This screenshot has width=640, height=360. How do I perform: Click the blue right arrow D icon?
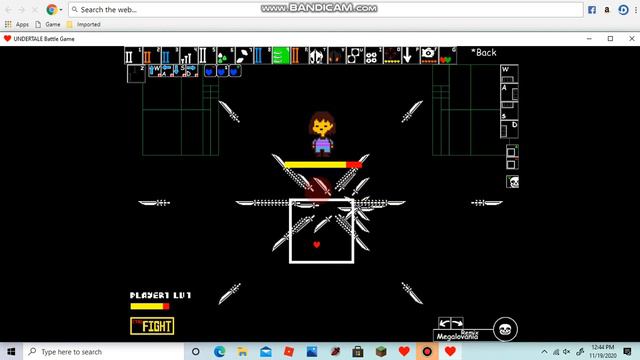click(192, 71)
